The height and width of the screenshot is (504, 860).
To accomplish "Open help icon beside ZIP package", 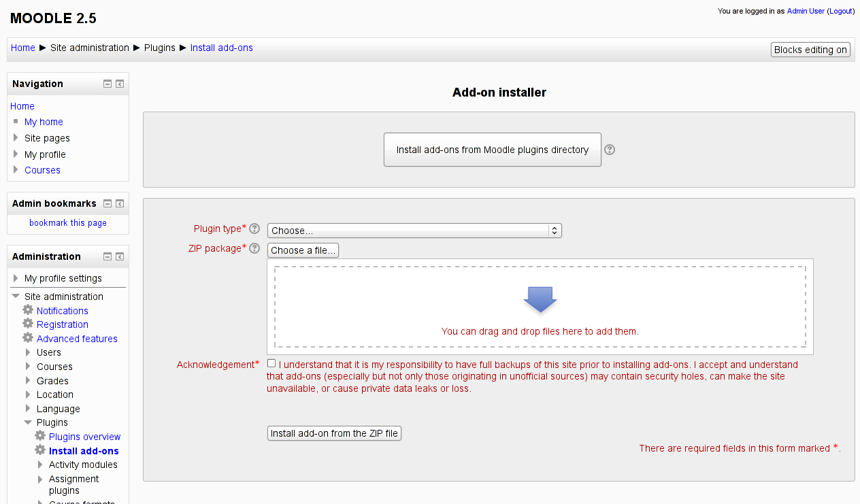I will (254, 248).
